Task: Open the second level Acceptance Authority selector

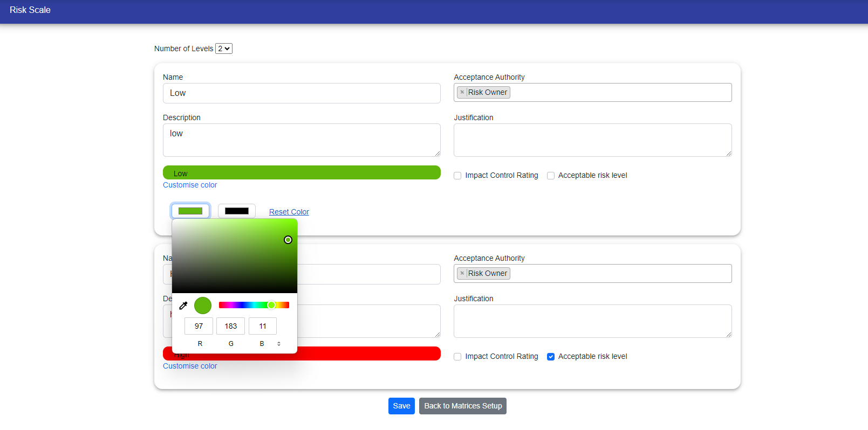Action: coord(620,273)
